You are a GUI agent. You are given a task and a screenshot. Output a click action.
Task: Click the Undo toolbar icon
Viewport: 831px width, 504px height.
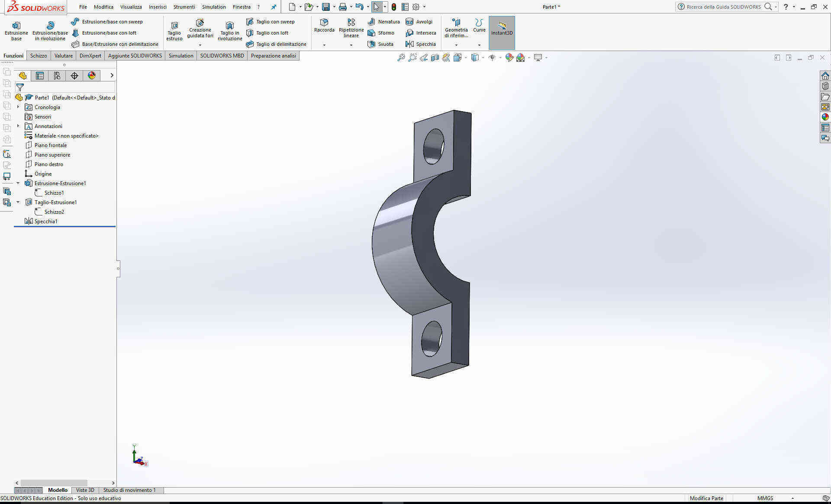[x=359, y=7]
